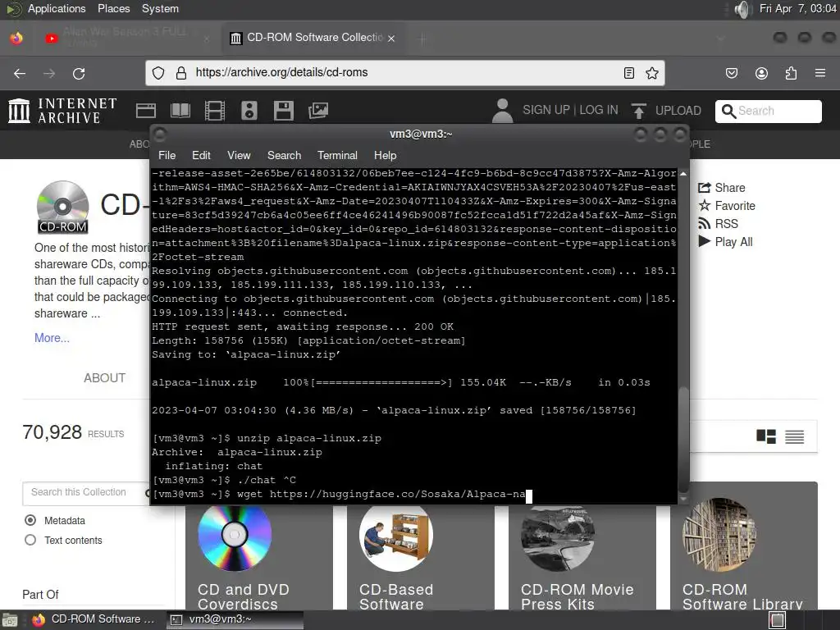The height and width of the screenshot is (630, 840).
Task: Open the Video film strip icon
Action: 214,111
